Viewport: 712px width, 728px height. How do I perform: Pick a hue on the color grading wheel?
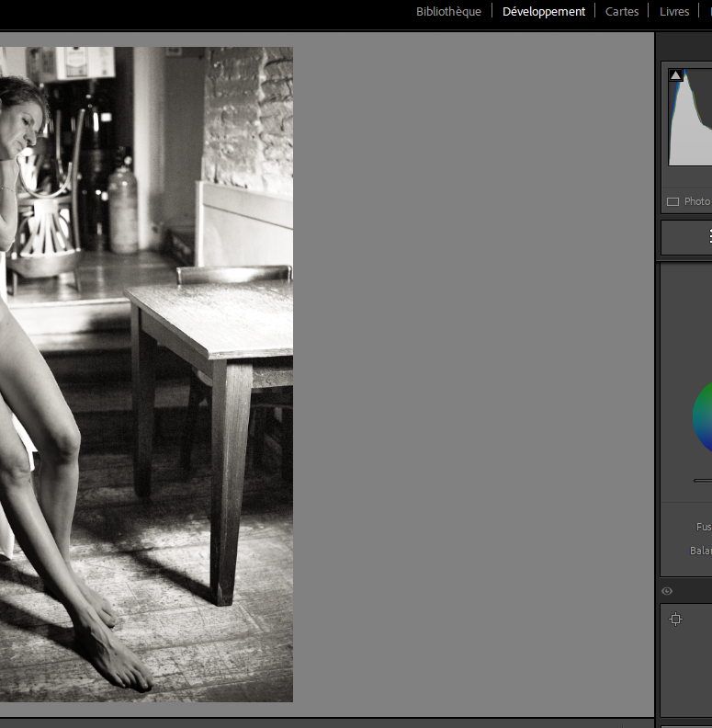coord(703,418)
